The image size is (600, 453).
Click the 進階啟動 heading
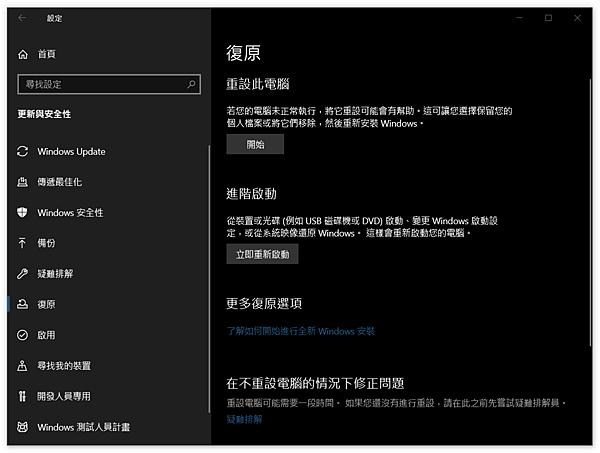[251, 194]
